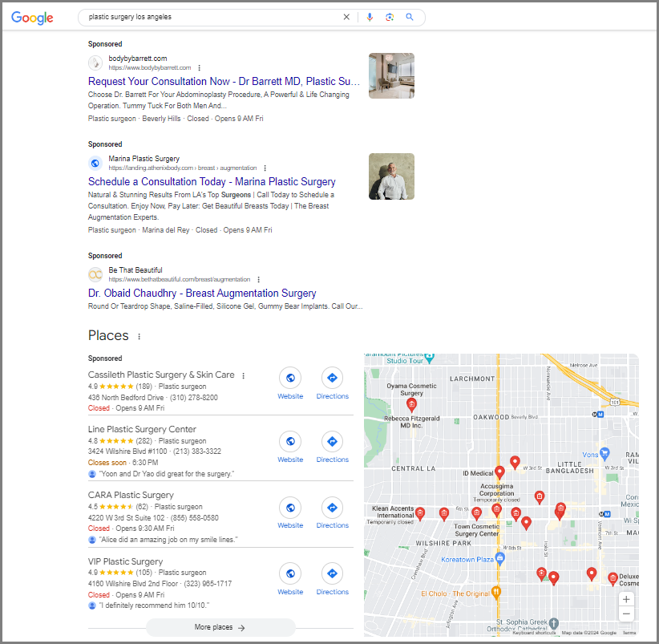
Task: Click Be That Beautiful site favicon
Action: tap(95, 275)
